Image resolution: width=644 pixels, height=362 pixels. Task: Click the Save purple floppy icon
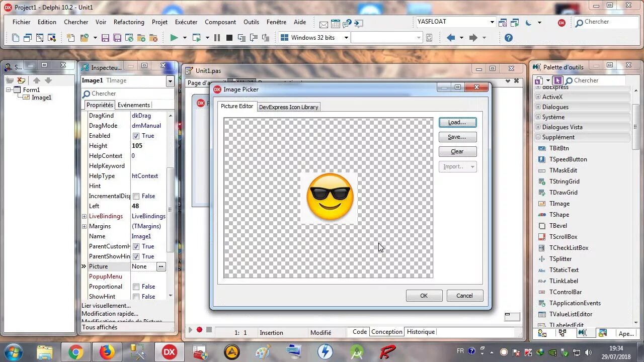coord(105,38)
